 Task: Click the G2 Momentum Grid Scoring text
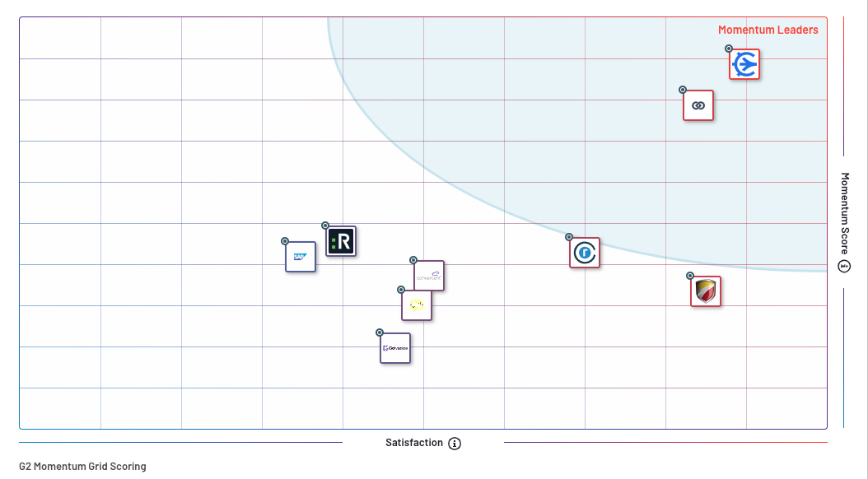(x=82, y=466)
